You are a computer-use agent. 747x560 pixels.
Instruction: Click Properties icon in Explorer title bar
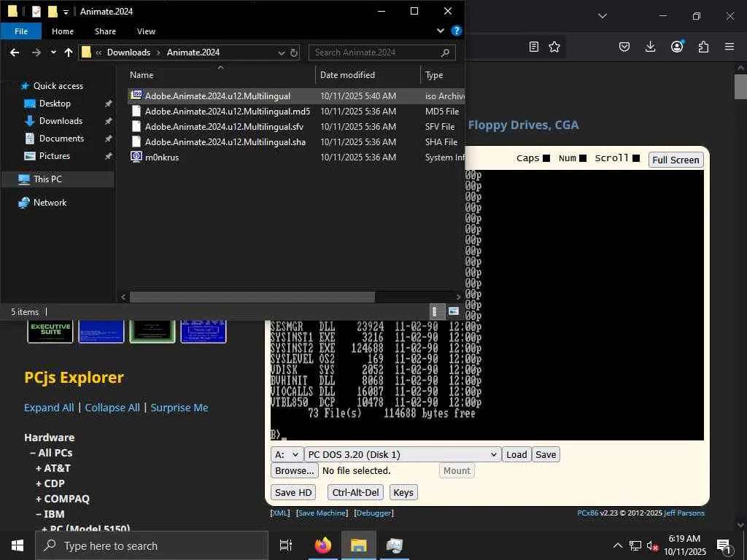point(36,12)
